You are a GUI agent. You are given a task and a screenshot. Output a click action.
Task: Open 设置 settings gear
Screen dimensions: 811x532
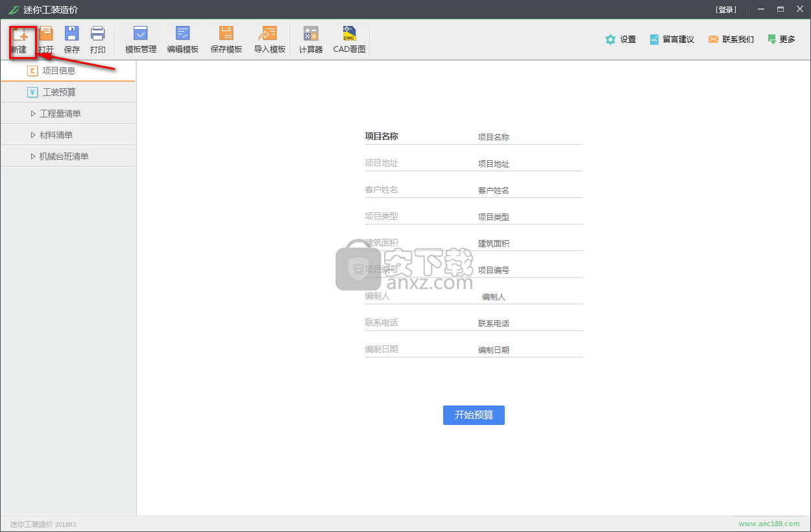click(x=620, y=40)
